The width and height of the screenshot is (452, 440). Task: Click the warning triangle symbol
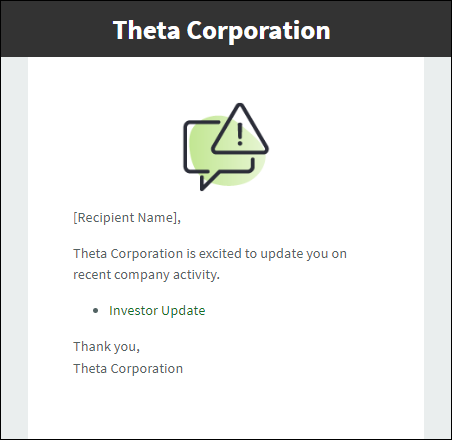pos(240,129)
